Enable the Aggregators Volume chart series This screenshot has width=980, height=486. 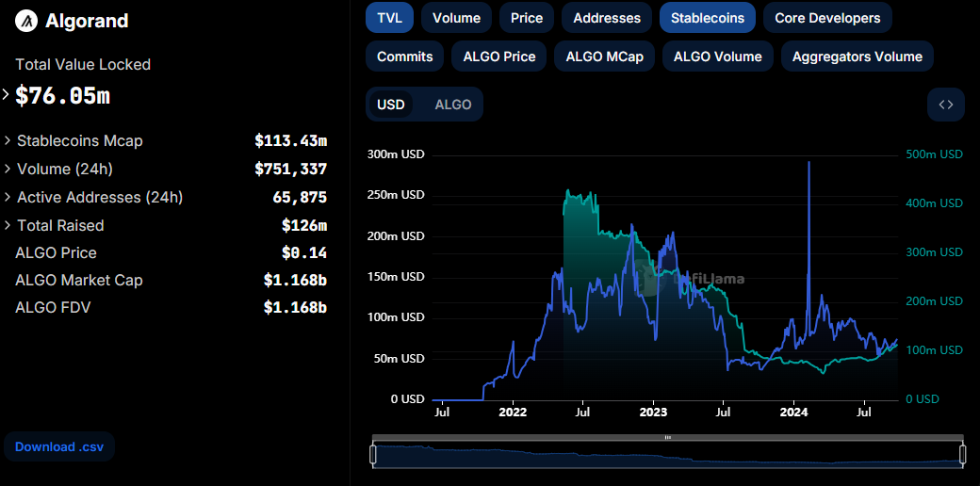tap(857, 57)
